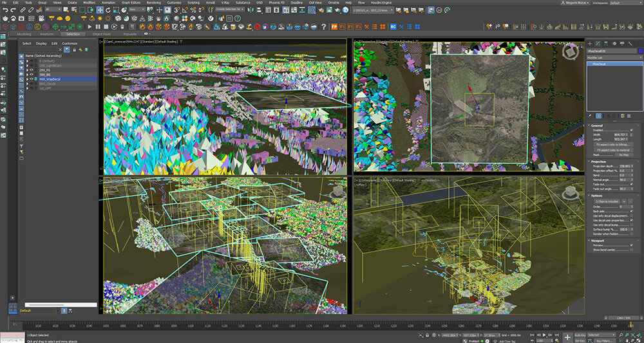Open the Modifier List dropdown
Viewport: 644px width, 343px height.
pyautogui.click(x=614, y=57)
